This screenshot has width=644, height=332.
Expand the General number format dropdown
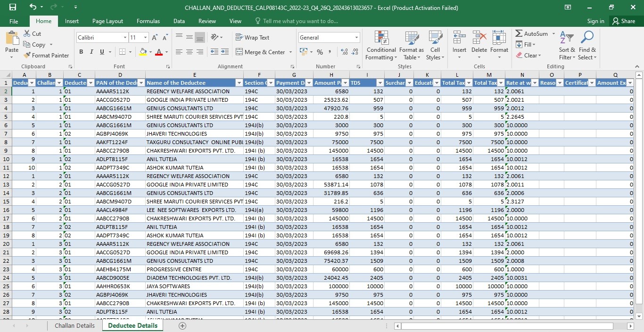[x=356, y=38]
